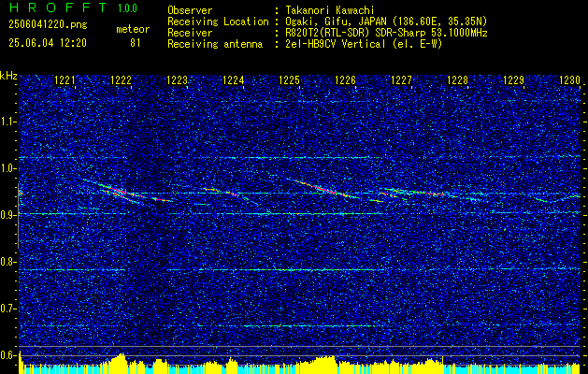Click time marker 1226
588x374 pixels.
[345, 79]
